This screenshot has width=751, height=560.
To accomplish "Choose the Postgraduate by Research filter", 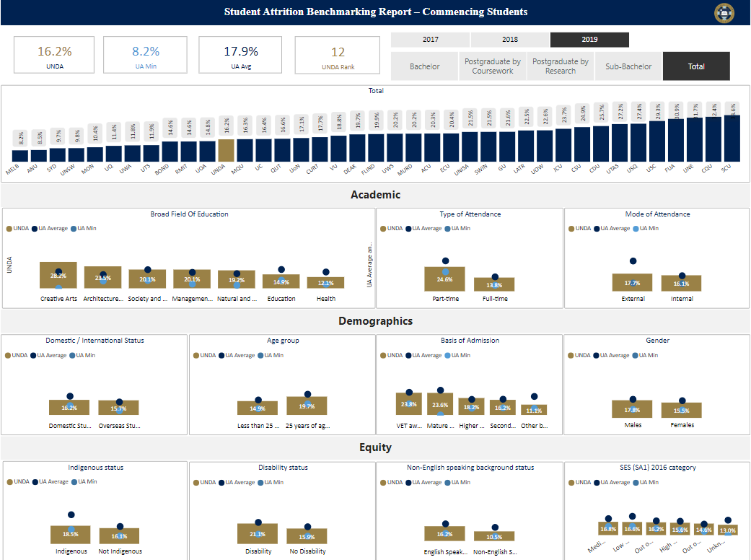I will (x=561, y=66).
